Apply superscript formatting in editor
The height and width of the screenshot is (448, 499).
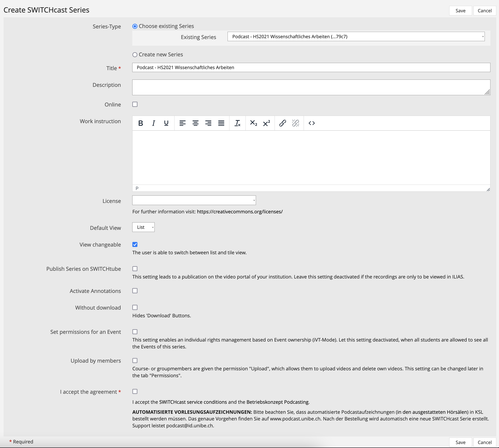coord(266,123)
